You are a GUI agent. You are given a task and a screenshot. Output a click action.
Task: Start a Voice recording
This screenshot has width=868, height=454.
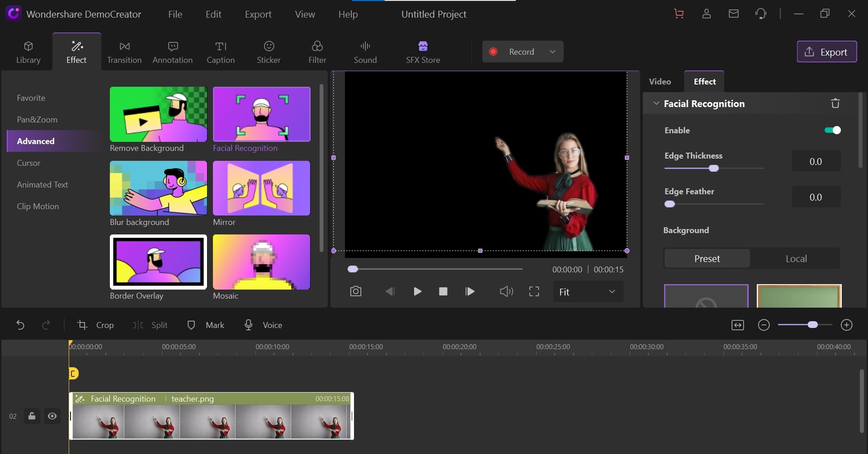click(263, 325)
